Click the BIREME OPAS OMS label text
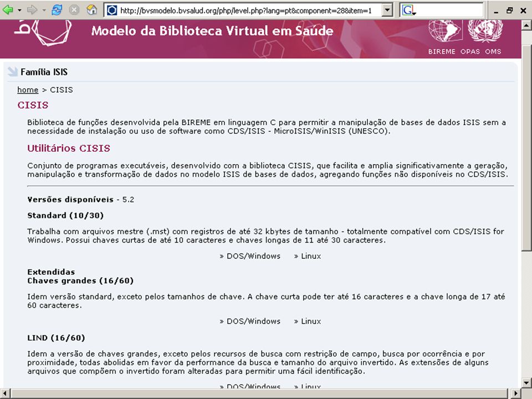Screen dimensions: 532x399 point(464,52)
